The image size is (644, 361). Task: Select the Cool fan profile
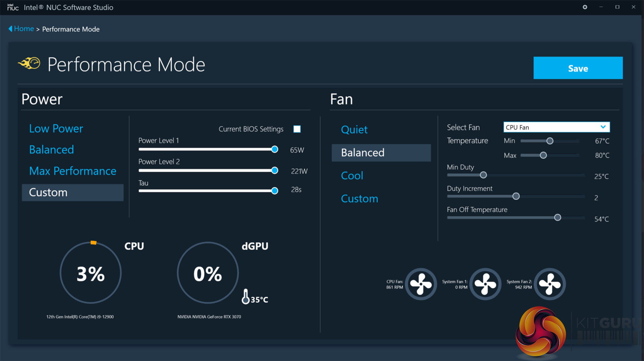point(352,176)
